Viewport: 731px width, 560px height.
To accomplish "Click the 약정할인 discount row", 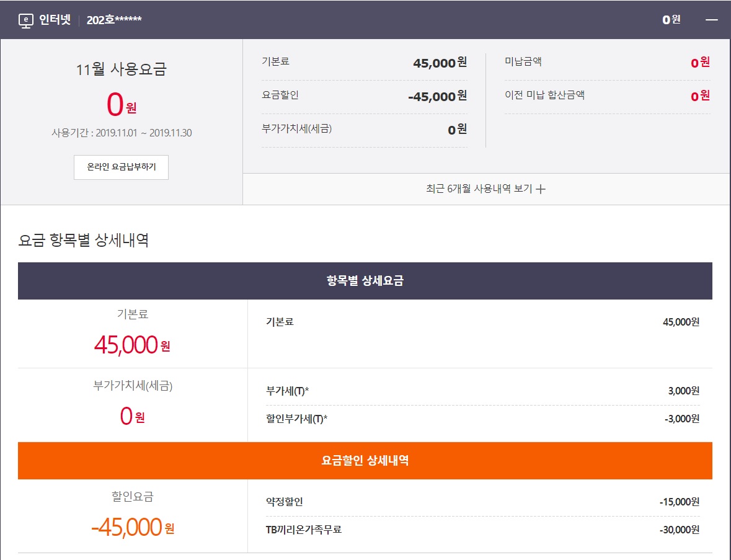I will 482,502.
